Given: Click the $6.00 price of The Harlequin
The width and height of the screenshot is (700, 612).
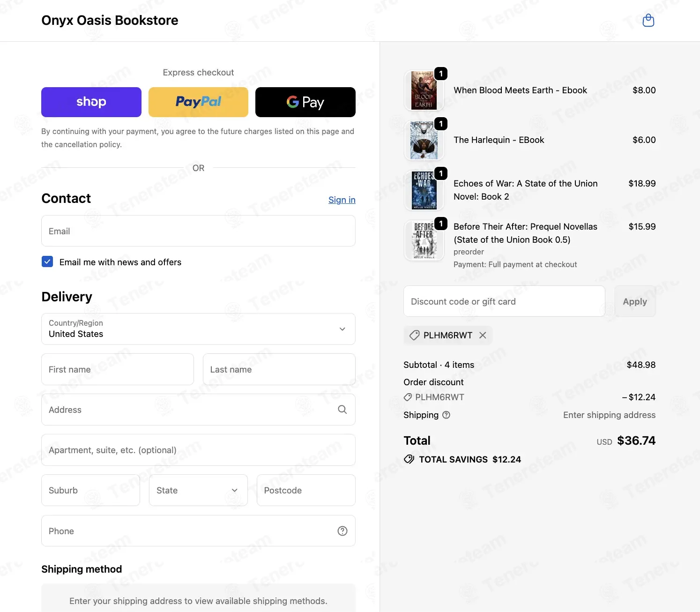Looking at the screenshot, I should 644,140.
